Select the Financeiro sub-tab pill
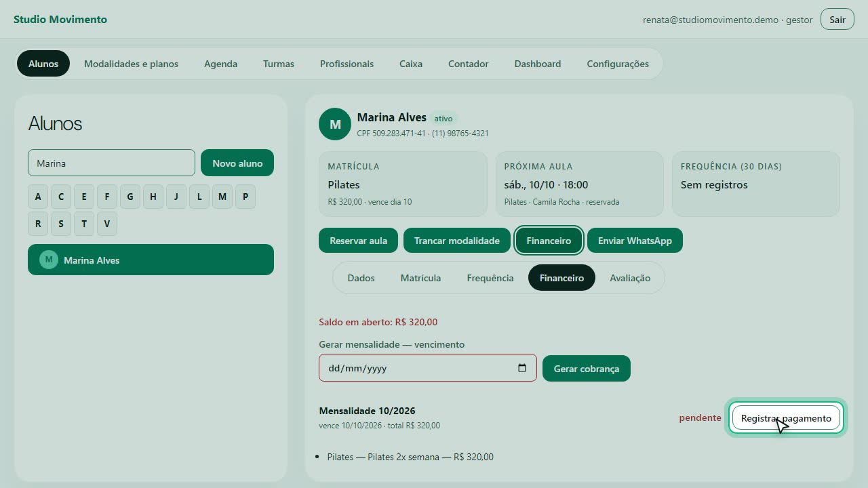This screenshot has width=868, height=488. click(x=561, y=278)
